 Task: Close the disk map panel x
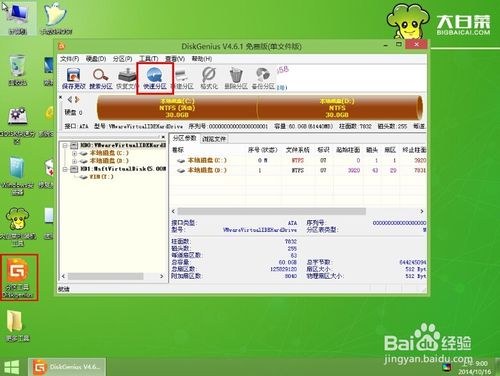click(x=61, y=97)
